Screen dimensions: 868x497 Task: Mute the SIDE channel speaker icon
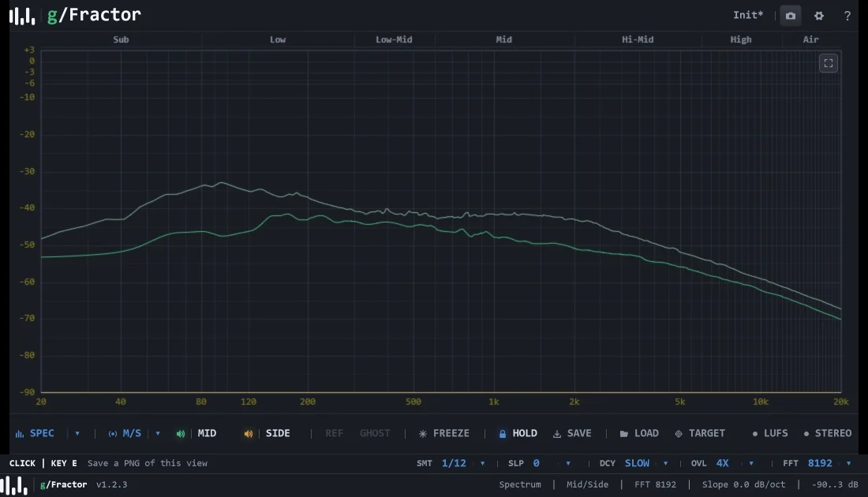(249, 434)
